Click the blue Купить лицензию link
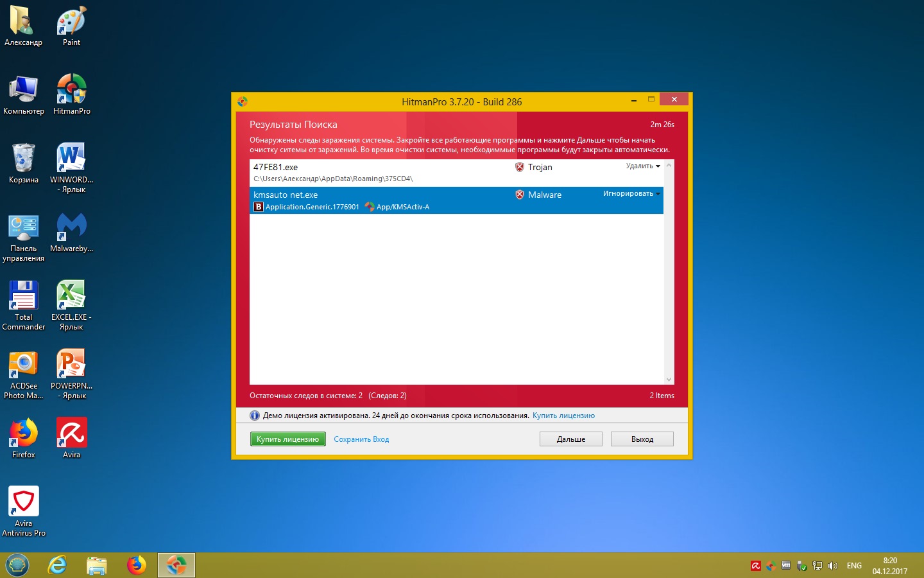The image size is (924, 578). point(563,416)
